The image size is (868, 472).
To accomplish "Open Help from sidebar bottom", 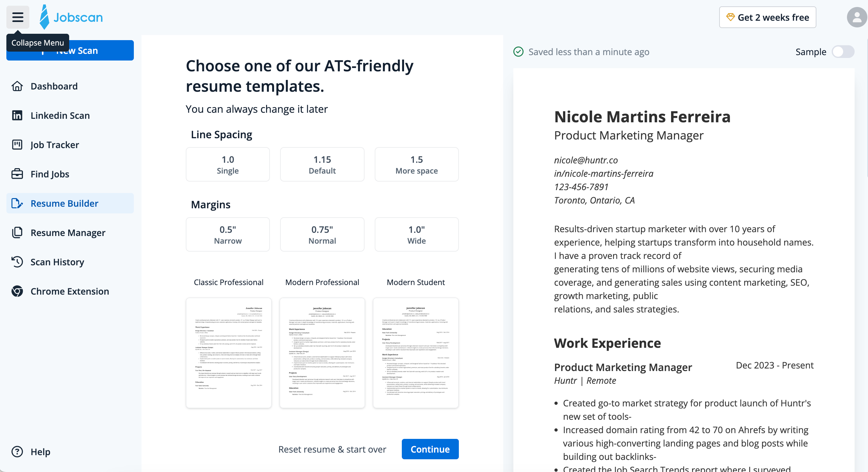I will click(x=40, y=452).
